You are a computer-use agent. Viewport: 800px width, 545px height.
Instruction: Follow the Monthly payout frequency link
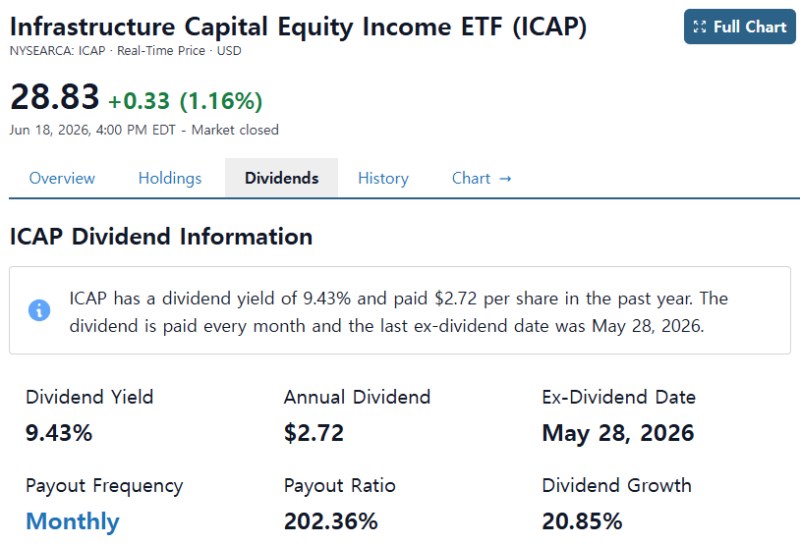(72, 522)
